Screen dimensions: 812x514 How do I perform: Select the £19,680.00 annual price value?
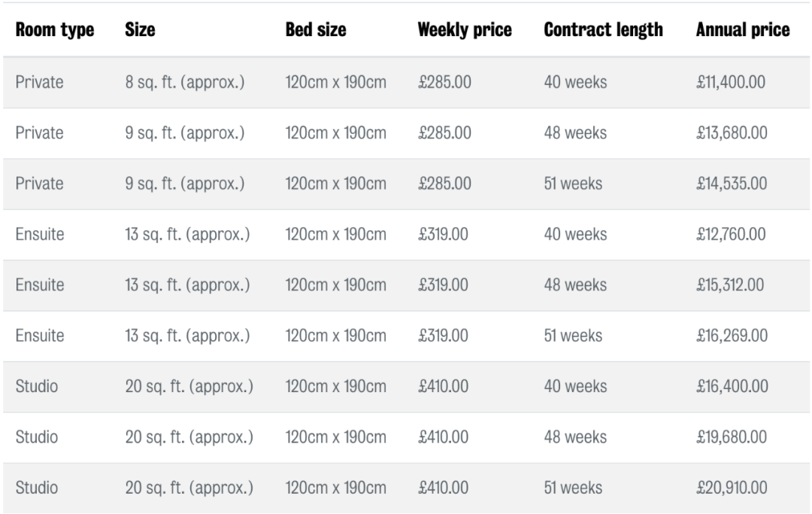732,437
